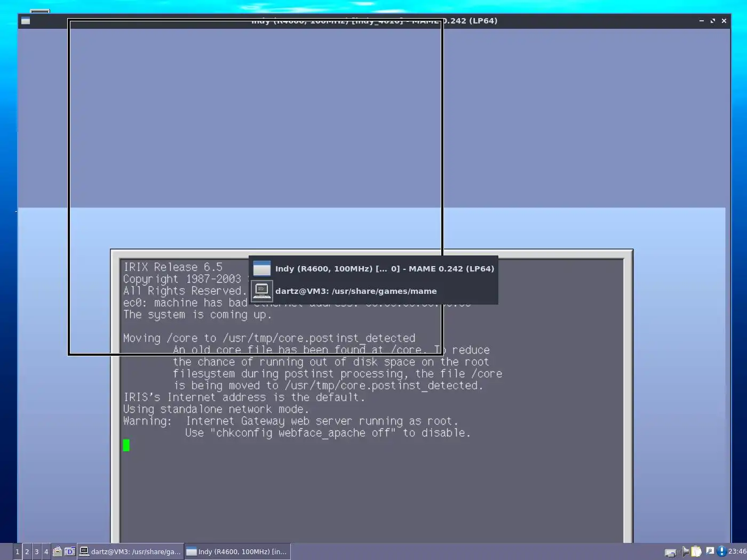
Task: Close the MAME Indy window
Action: coord(724,21)
